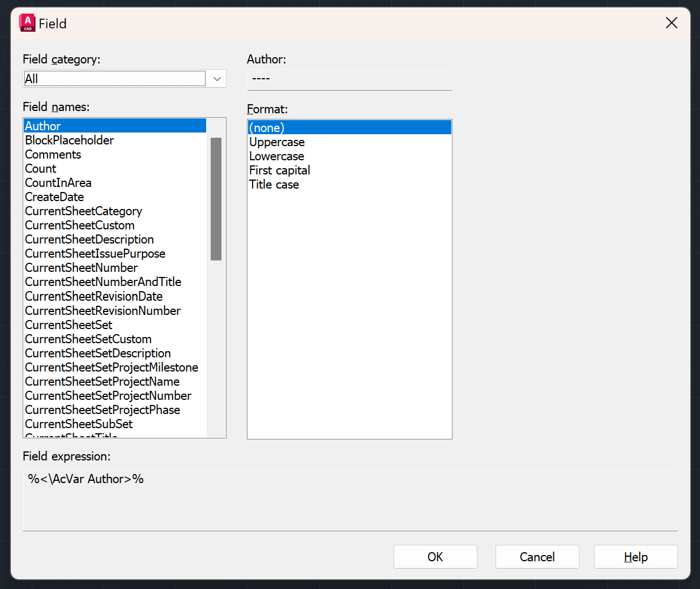This screenshot has height=589, width=700.
Task: Select the CreateDate field name
Action: point(54,197)
